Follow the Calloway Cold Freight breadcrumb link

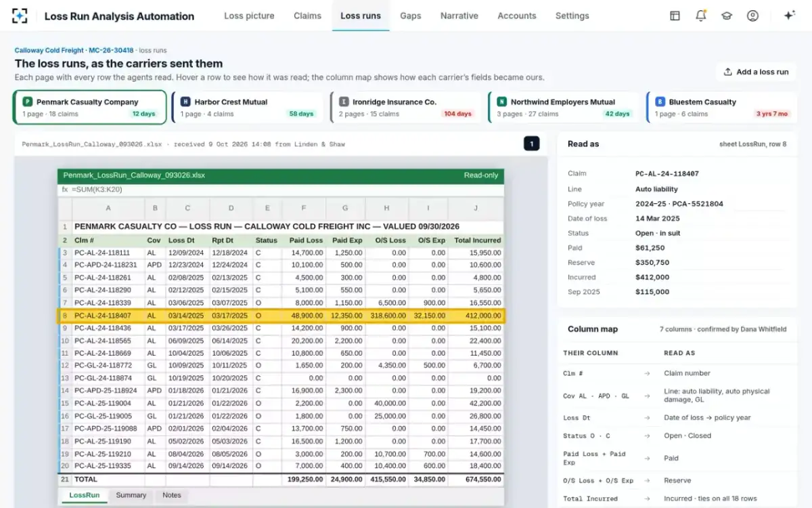(49, 50)
